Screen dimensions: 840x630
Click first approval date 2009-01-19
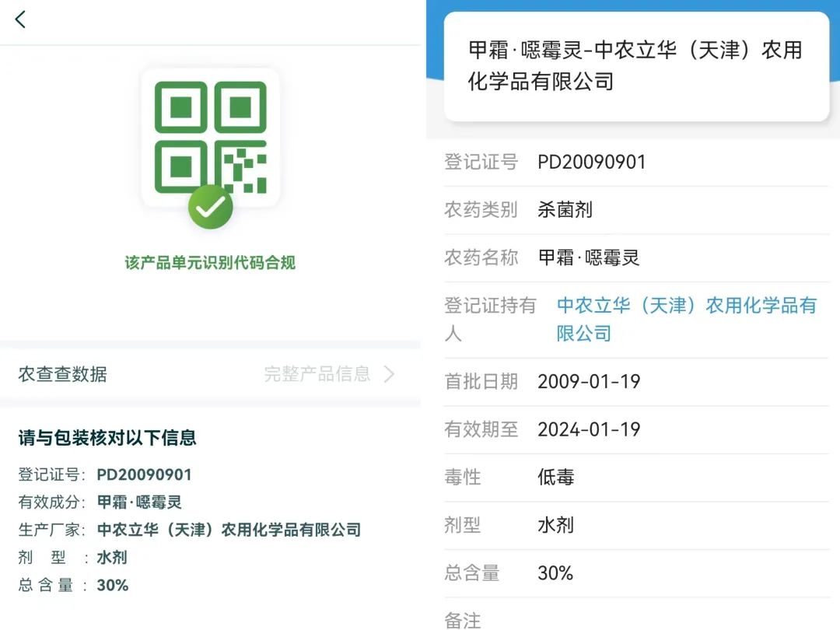[590, 381]
